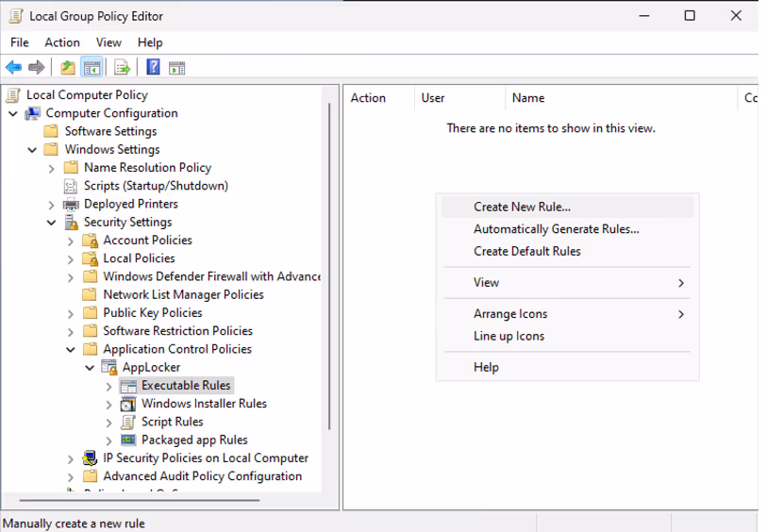Screen dimensions: 766x532
Task: Expand the Deployed Printers node
Action: 51,205
